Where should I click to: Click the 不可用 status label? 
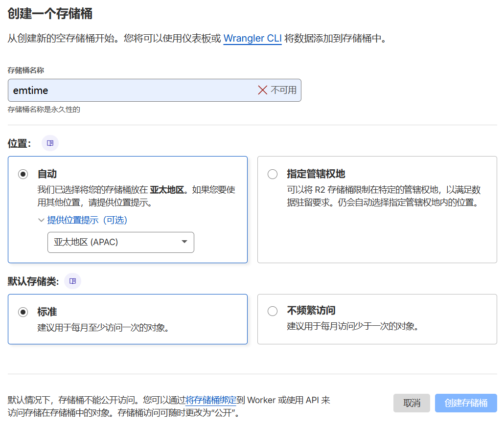(284, 90)
